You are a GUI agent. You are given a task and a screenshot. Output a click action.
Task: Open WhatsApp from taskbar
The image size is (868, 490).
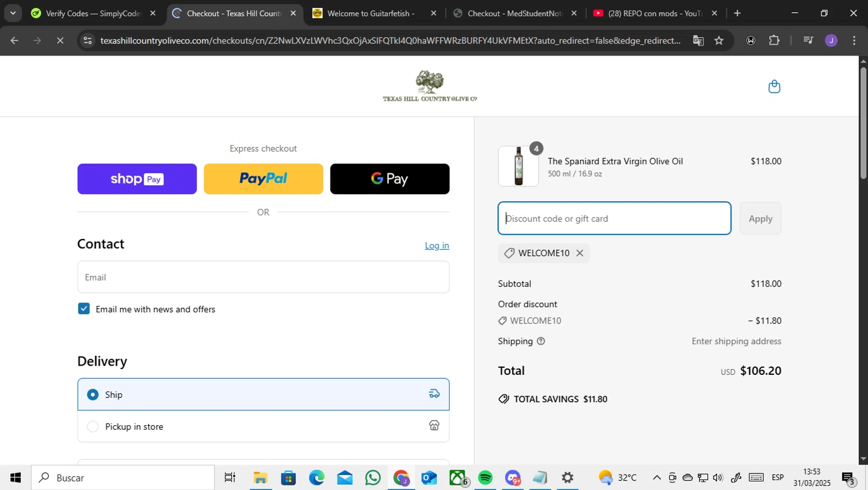pos(373,478)
